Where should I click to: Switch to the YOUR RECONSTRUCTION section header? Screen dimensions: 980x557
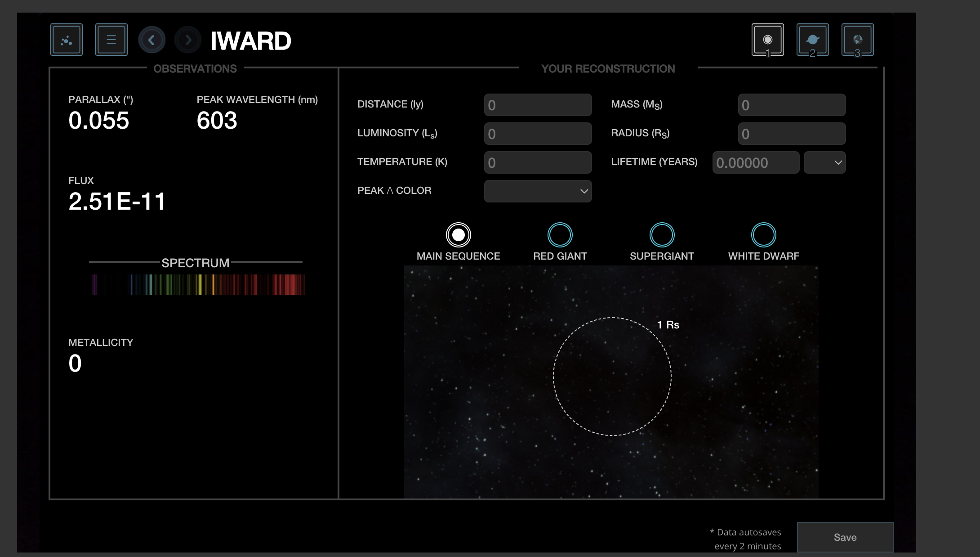[608, 69]
